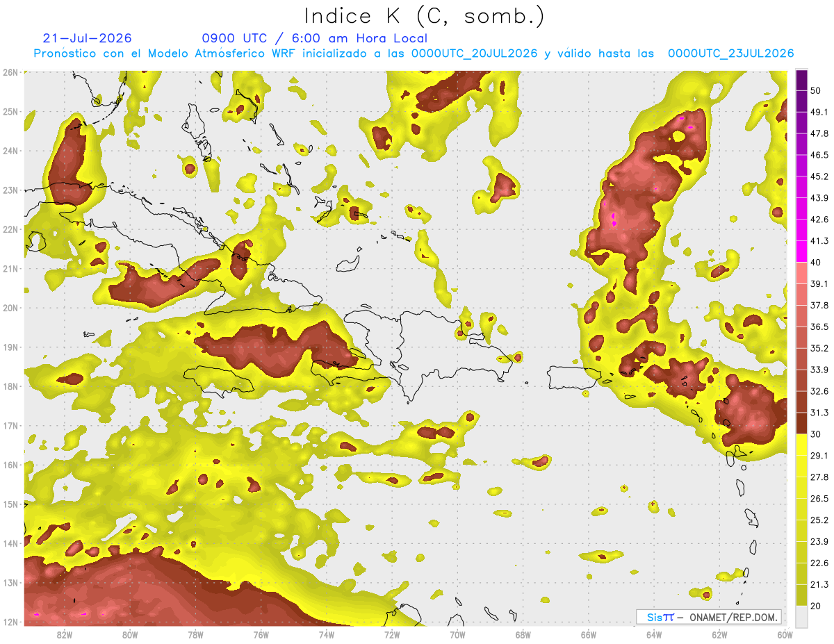Click the "Indice K (C, somb.)" title

(x=424, y=16)
